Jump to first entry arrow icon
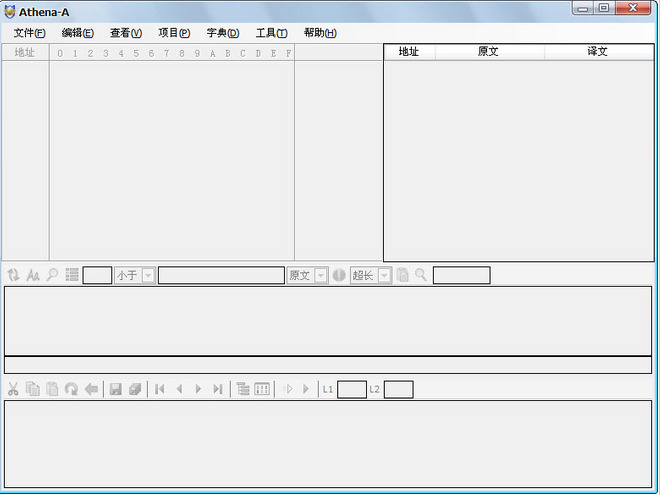This screenshot has height=495, width=660. [160, 389]
